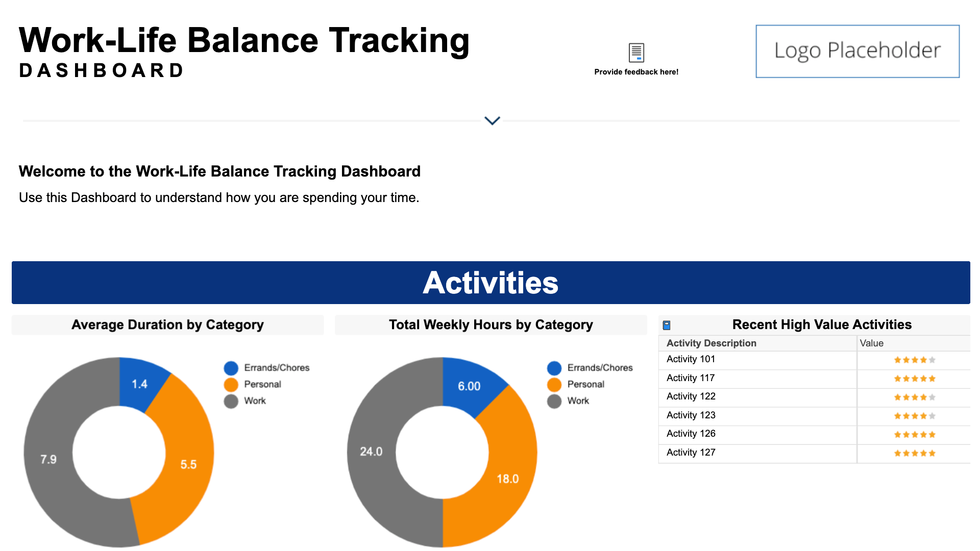Click the Logo Placeholder image

click(x=857, y=51)
